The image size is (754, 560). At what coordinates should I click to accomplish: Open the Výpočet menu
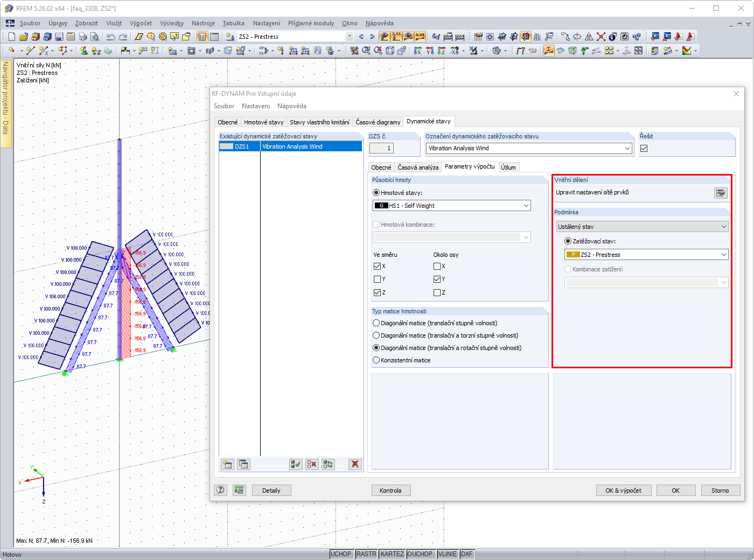pos(141,23)
